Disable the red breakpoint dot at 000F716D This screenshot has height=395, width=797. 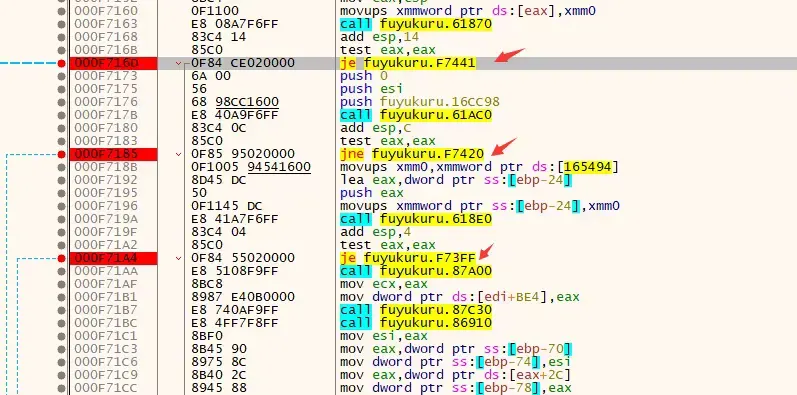pyautogui.click(x=62, y=63)
